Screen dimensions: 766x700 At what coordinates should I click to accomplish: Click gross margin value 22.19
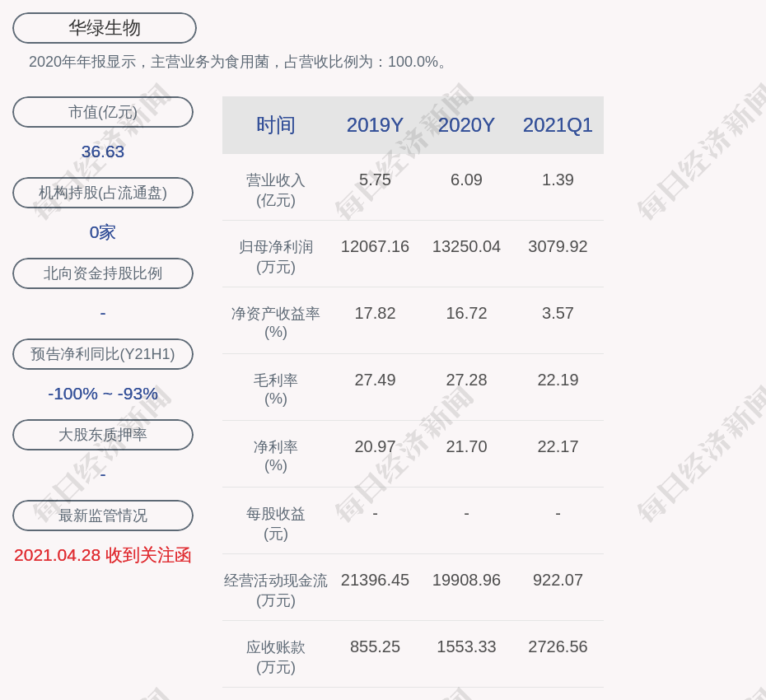[558, 380]
